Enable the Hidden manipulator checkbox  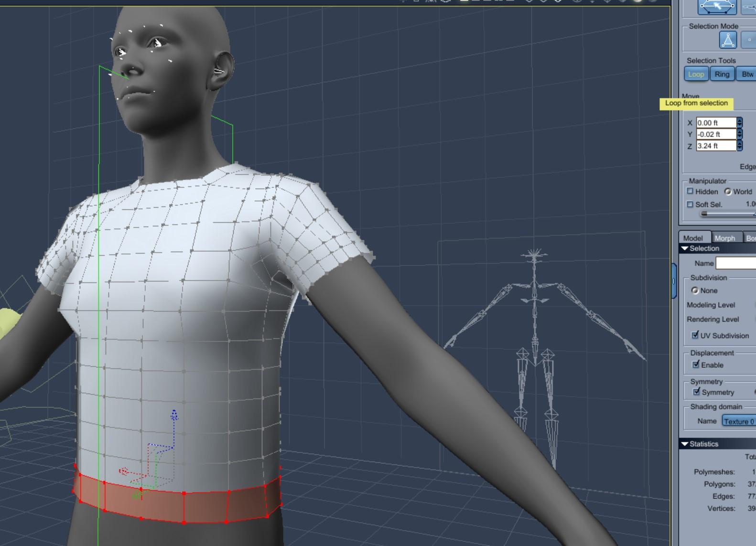coord(690,191)
